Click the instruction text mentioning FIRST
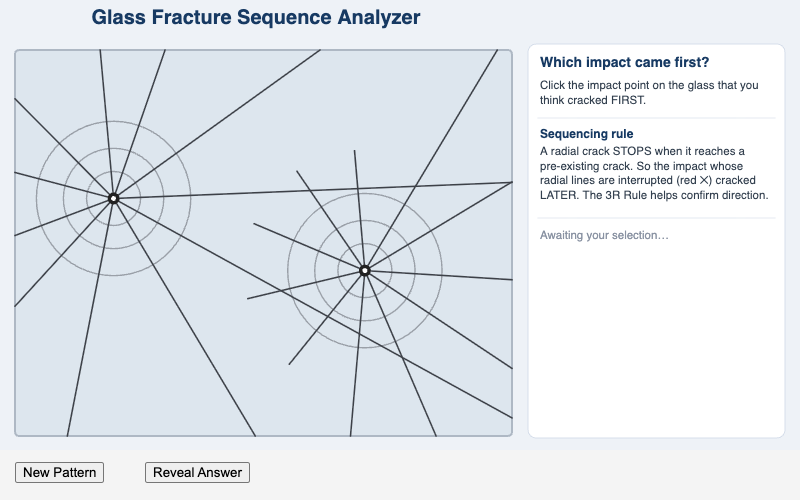 [x=649, y=92]
